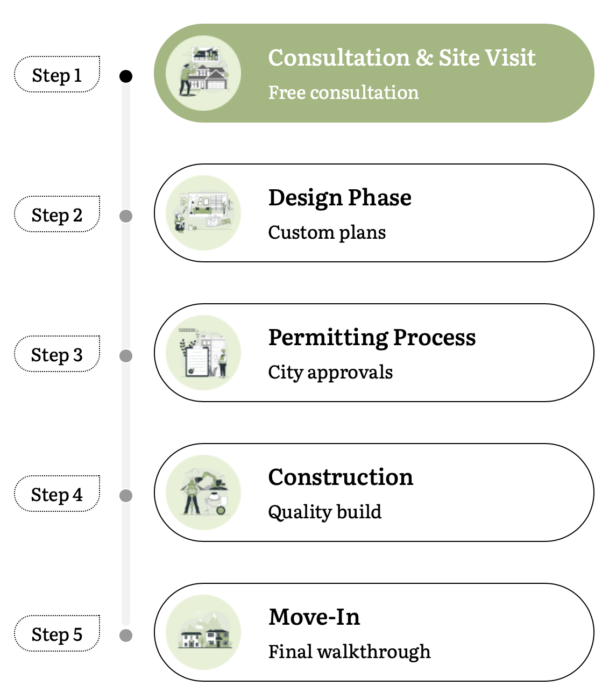Switch to the Step 3 tab

(x=57, y=354)
